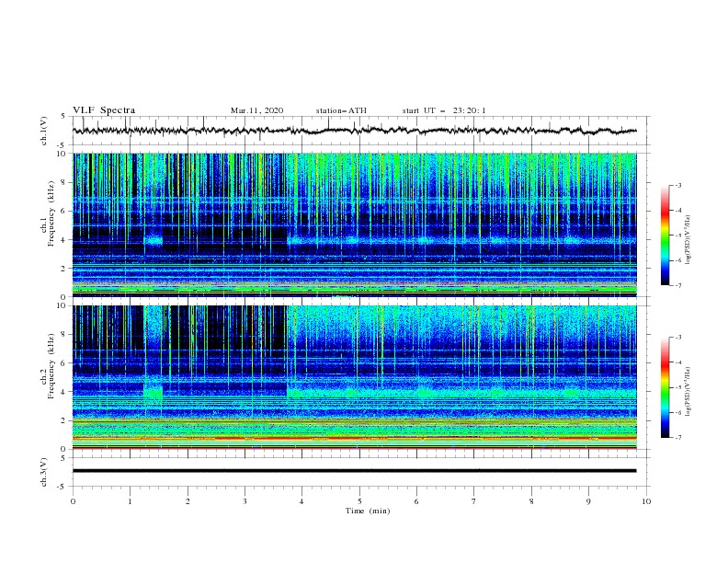728x563 pixels.
Task: Select the "start UT = 23:20:1" text
Action: (444, 110)
